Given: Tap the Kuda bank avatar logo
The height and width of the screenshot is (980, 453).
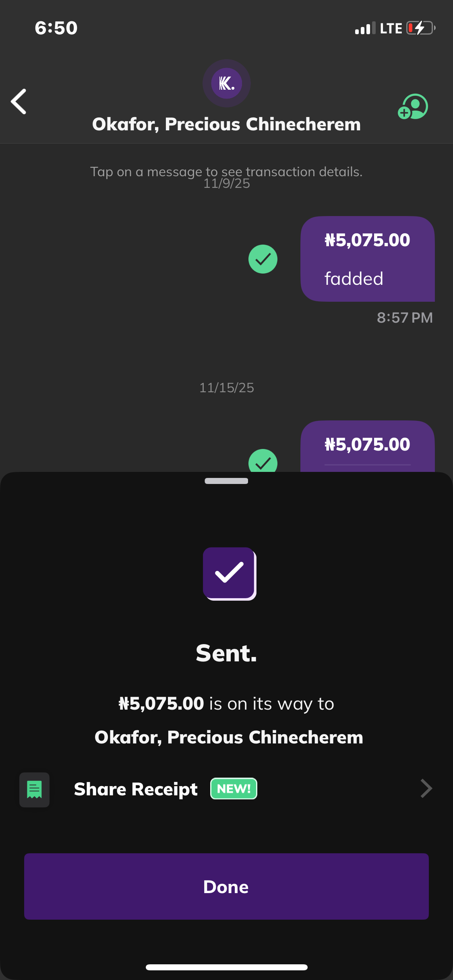Looking at the screenshot, I should click(226, 83).
